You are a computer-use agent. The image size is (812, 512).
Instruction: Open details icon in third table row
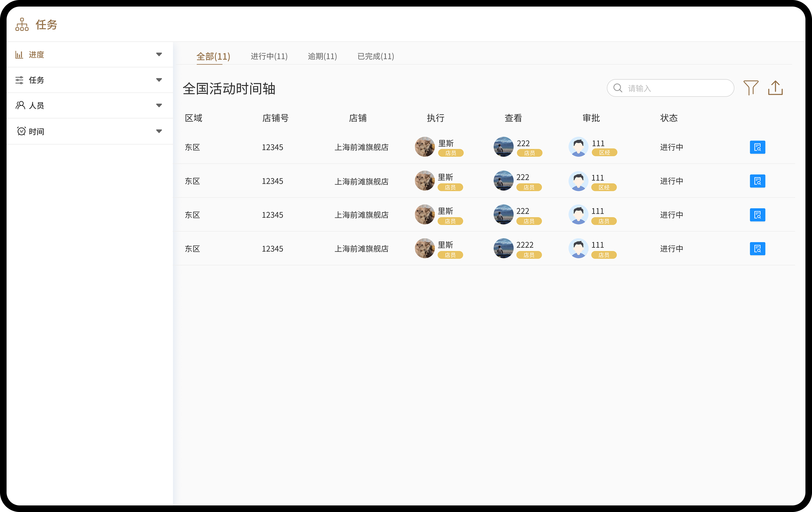757,215
